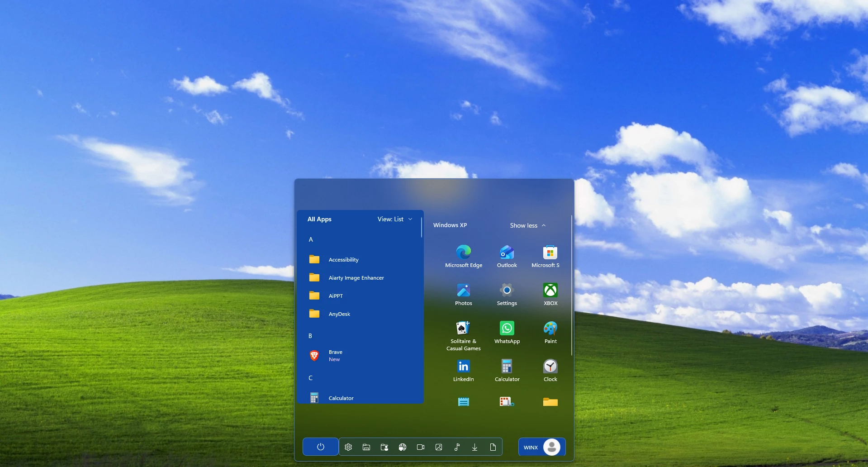Jump to letter C section header
Viewport: 868px width, 467px height.
[x=310, y=378]
